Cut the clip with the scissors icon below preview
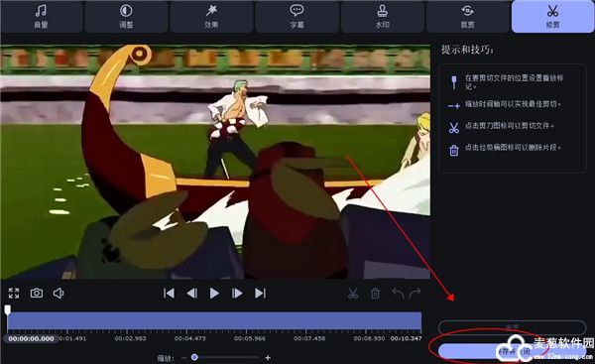Image resolution: width=595 pixels, height=364 pixels. pos(353,294)
